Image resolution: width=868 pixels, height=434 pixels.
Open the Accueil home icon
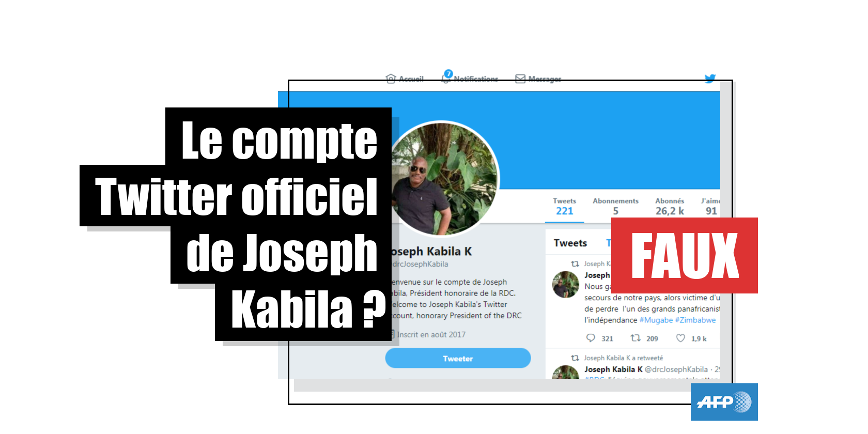tap(391, 79)
